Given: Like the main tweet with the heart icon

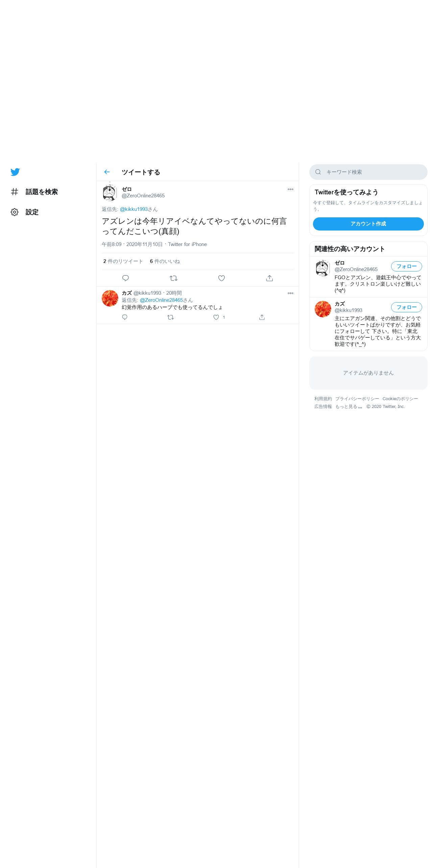Looking at the screenshot, I should 221,278.
